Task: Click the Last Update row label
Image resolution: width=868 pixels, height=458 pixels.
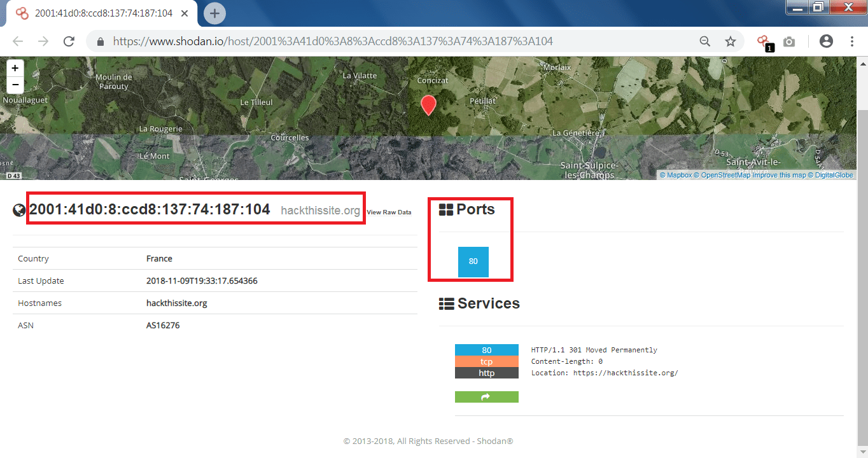Action: (x=41, y=281)
